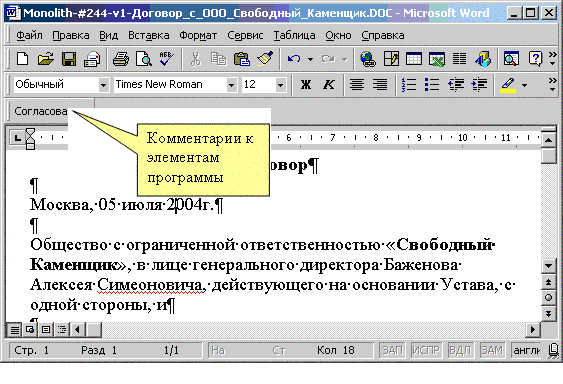Switch to Print Layout view
Screen dimensions: 563x384
coord(46,329)
